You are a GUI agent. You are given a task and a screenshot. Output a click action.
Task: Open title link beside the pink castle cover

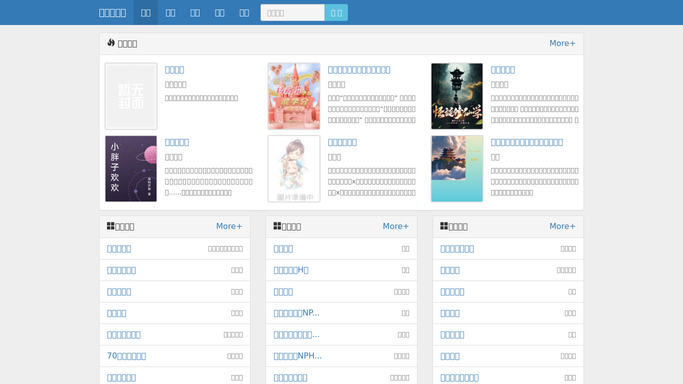(359, 70)
